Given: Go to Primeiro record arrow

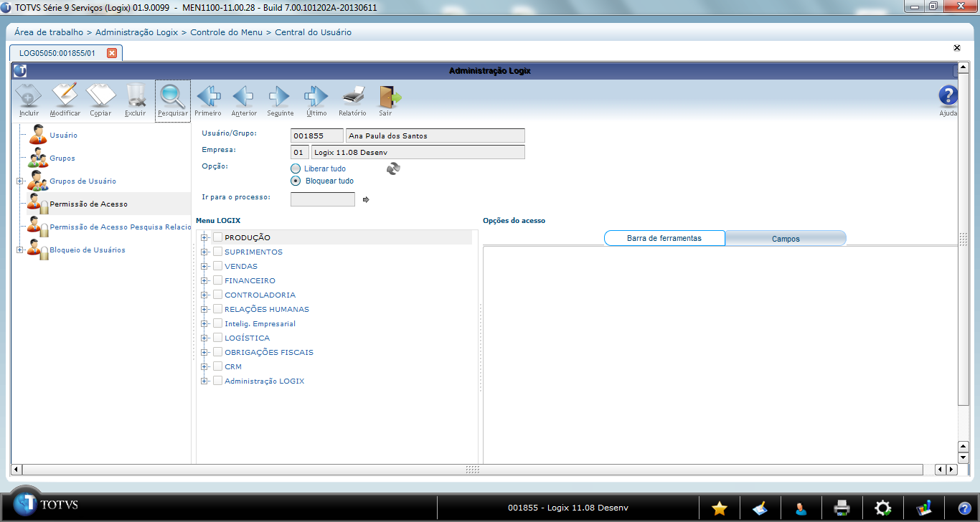Looking at the screenshot, I should tap(208, 100).
